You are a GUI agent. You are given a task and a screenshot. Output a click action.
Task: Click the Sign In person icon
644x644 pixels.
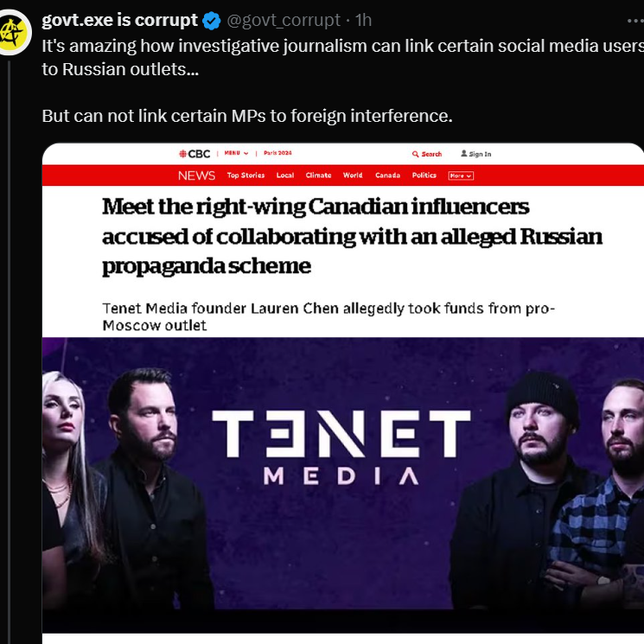click(x=464, y=154)
